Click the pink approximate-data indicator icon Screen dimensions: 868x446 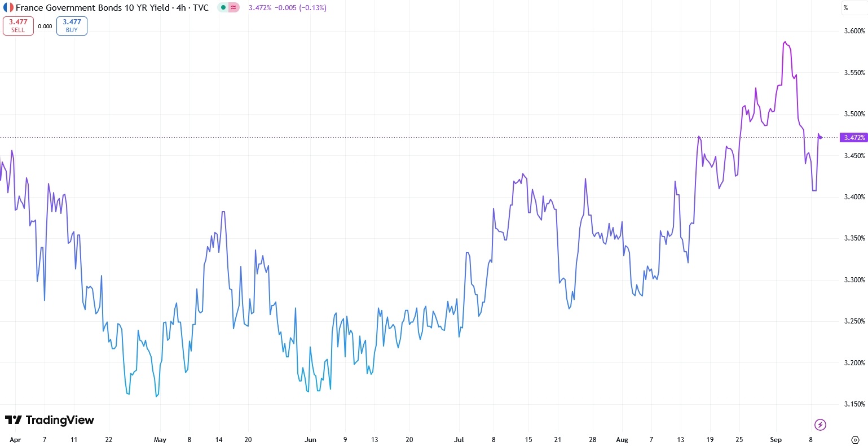[x=234, y=8]
